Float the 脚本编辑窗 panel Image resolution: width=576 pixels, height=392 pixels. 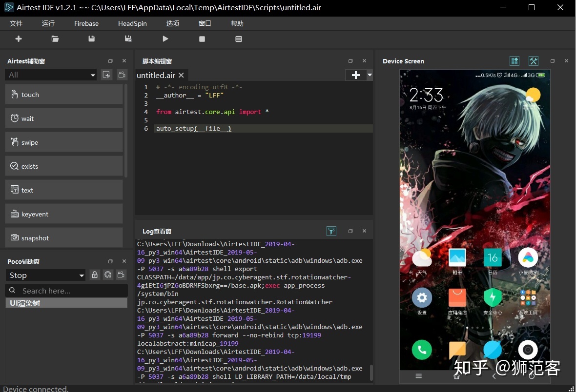(x=350, y=61)
